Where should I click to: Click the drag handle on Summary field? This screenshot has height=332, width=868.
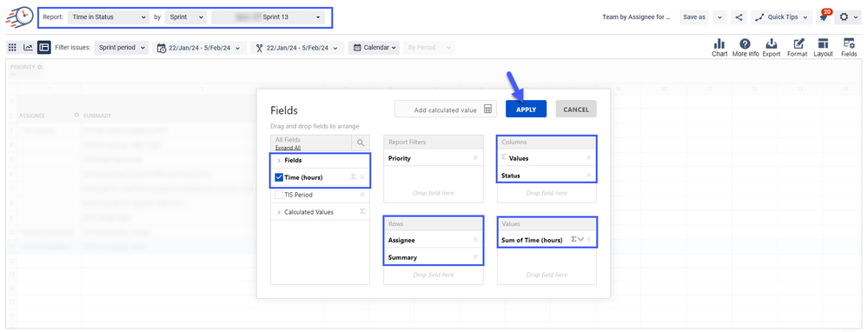[475, 257]
